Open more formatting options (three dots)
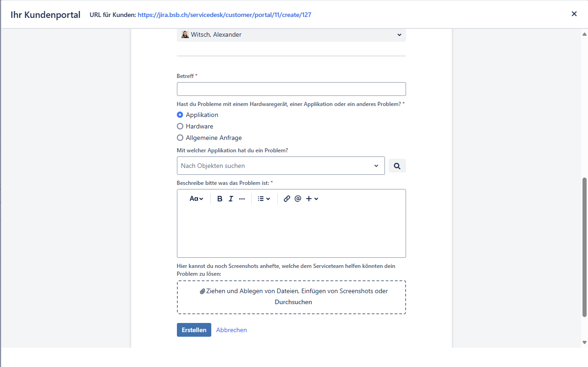This screenshot has width=588, height=367. point(242,199)
